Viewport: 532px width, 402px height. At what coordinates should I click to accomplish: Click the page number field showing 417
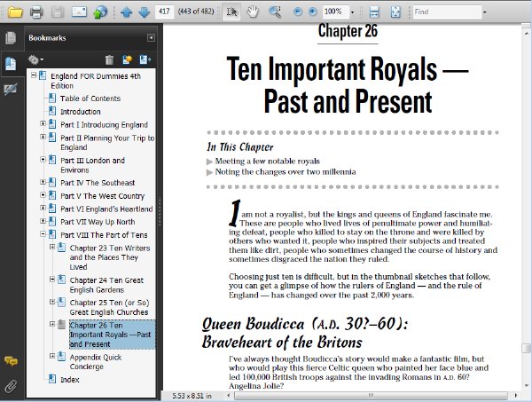tap(164, 12)
